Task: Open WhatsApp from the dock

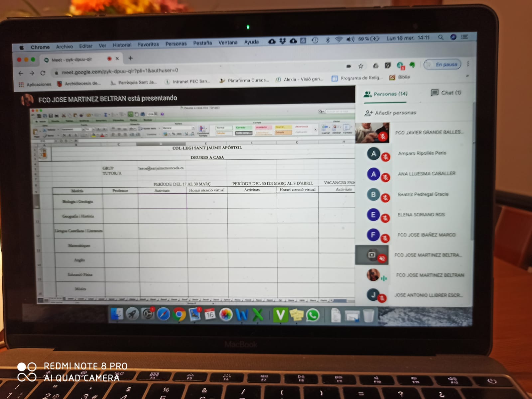Action: (x=313, y=315)
